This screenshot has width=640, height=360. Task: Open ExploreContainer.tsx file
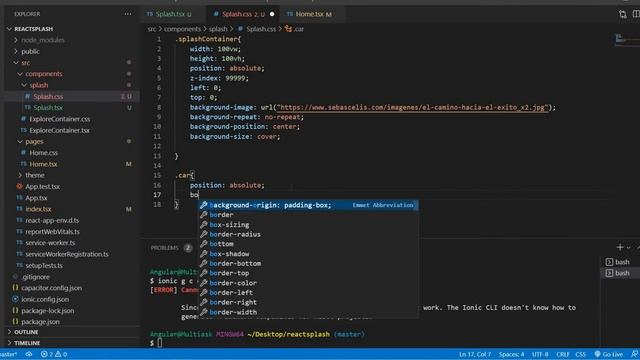pos(60,130)
